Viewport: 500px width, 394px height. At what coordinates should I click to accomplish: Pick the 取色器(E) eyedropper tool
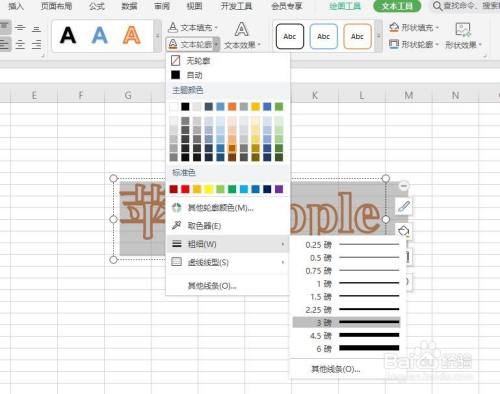pyautogui.click(x=227, y=226)
